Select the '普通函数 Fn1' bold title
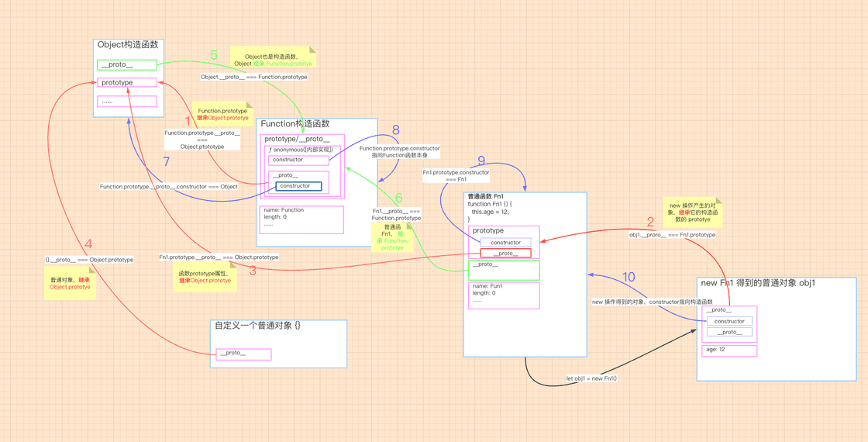The image size is (868, 442). 485,197
